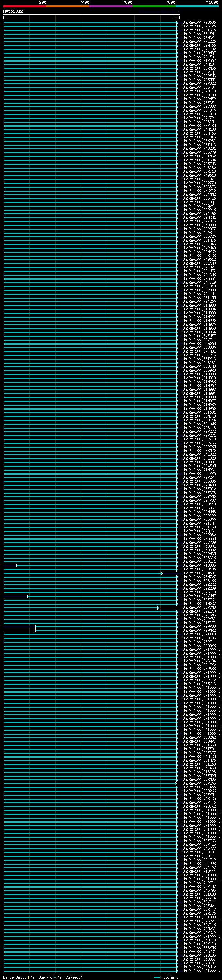Viewport: 222px width, 980px height.
Task: Open hit UniRef100_A4S779
Action: (199, 592)
